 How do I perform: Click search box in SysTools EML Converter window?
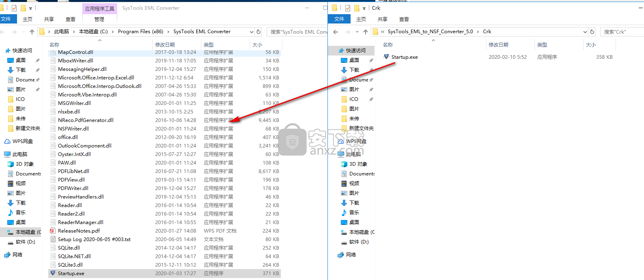point(297,32)
